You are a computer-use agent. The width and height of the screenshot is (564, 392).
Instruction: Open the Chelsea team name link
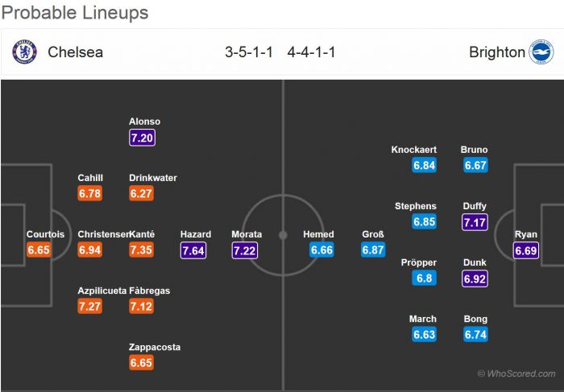(75, 52)
